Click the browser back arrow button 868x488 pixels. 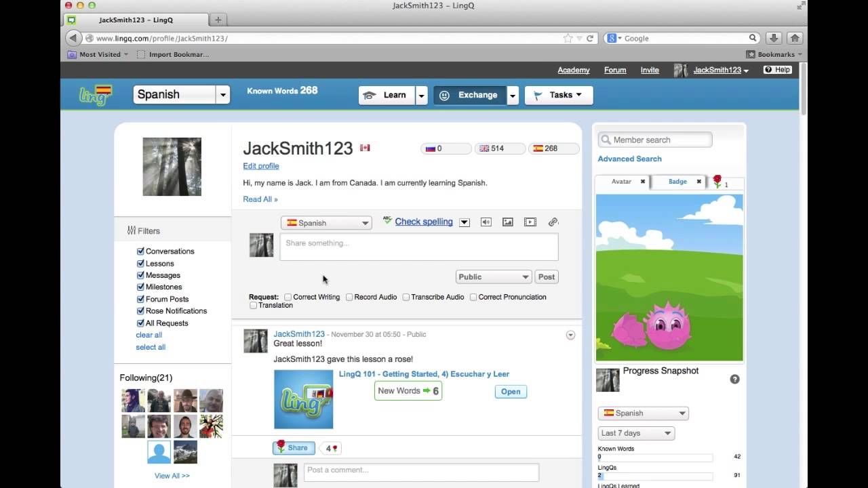point(73,39)
